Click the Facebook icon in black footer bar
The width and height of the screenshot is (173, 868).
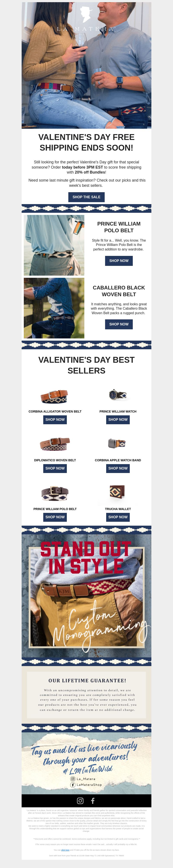(93, 801)
